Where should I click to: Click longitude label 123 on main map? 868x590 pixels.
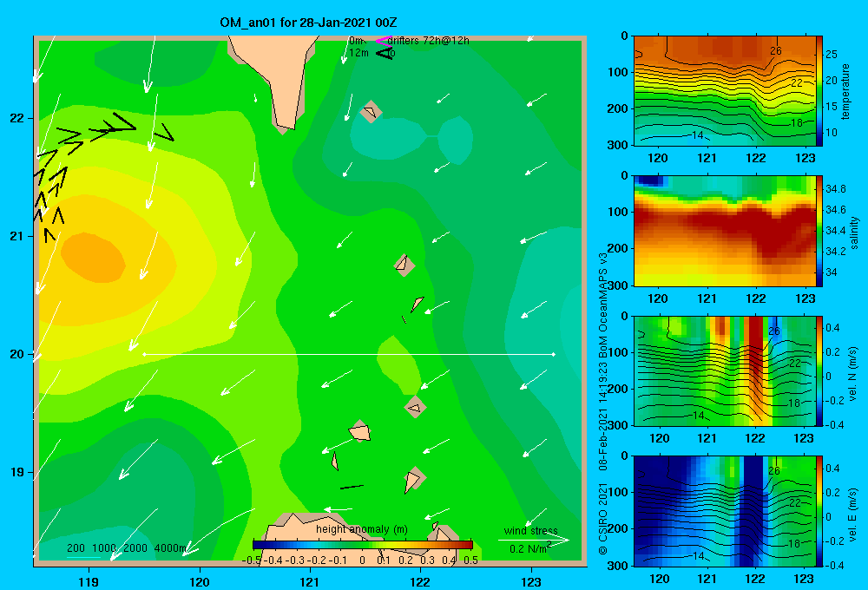click(531, 581)
